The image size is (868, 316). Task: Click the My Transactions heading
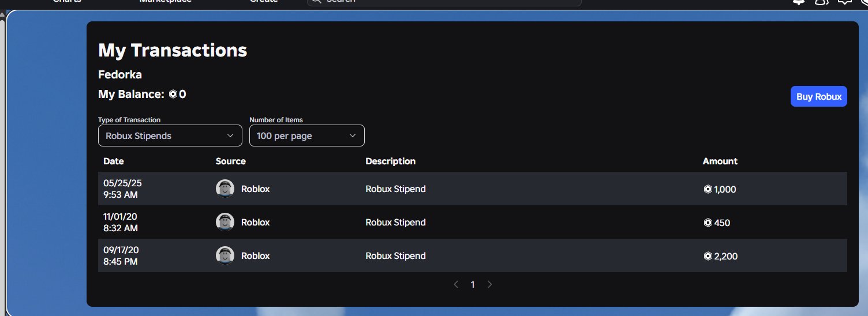pyautogui.click(x=173, y=50)
